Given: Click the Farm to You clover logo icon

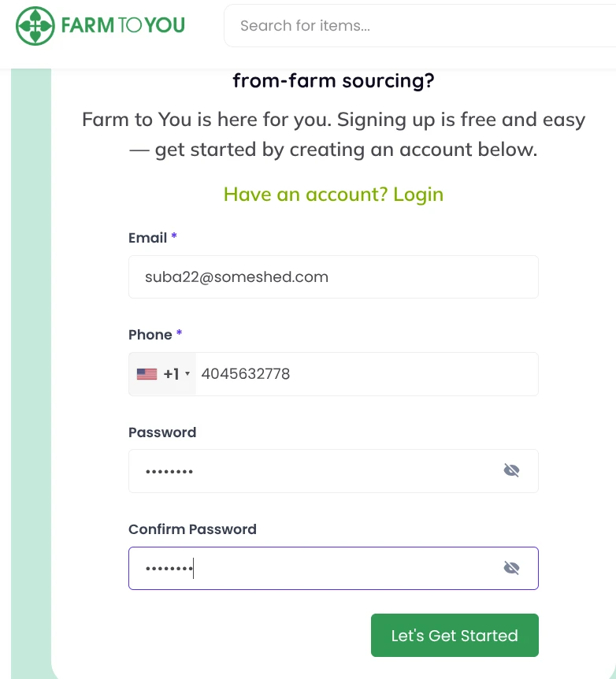Looking at the screenshot, I should [35, 26].
